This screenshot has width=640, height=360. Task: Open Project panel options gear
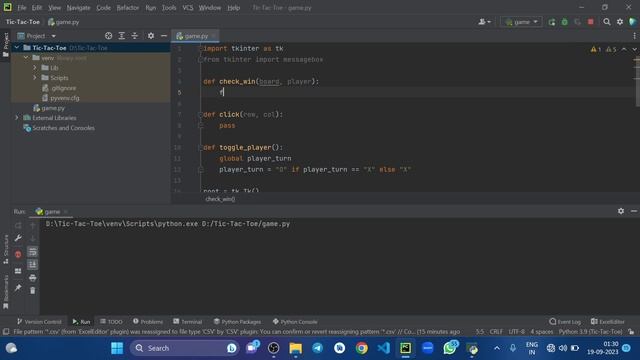coord(151,36)
